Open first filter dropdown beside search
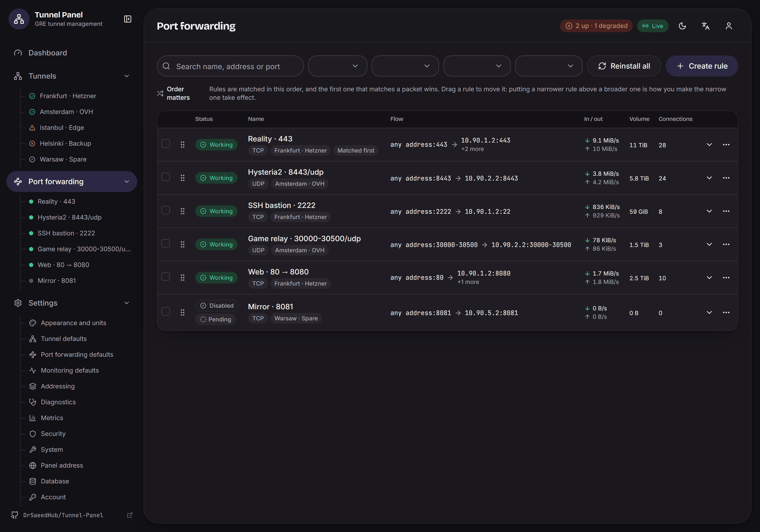This screenshot has width=760, height=532. (338, 66)
